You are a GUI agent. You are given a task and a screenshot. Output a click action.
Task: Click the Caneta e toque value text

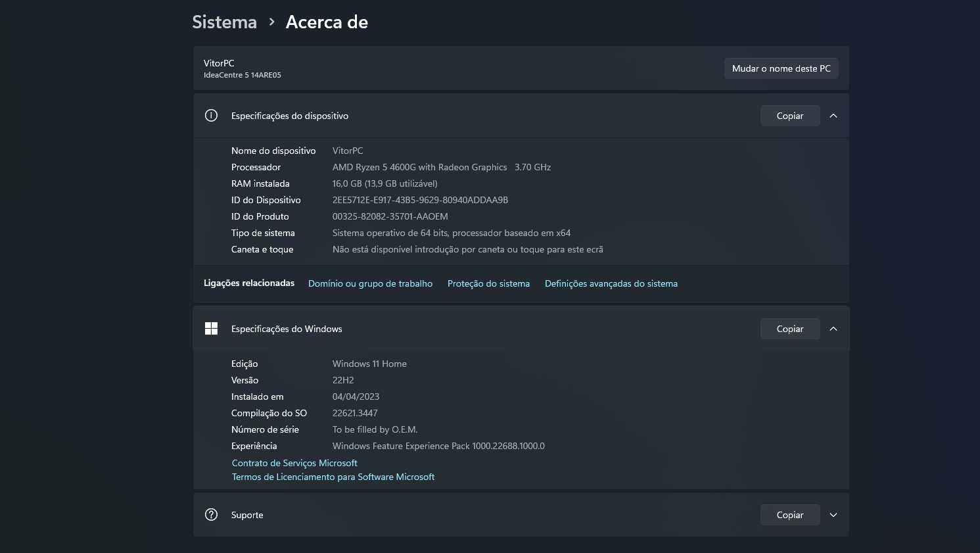tap(468, 249)
